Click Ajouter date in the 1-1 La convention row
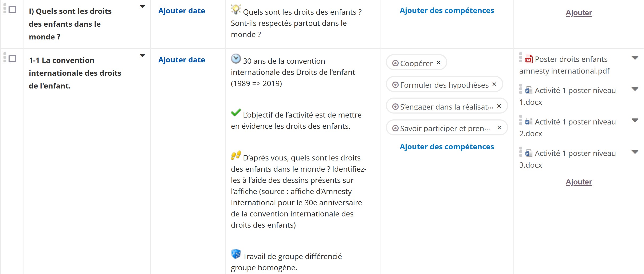 [182, 60]
